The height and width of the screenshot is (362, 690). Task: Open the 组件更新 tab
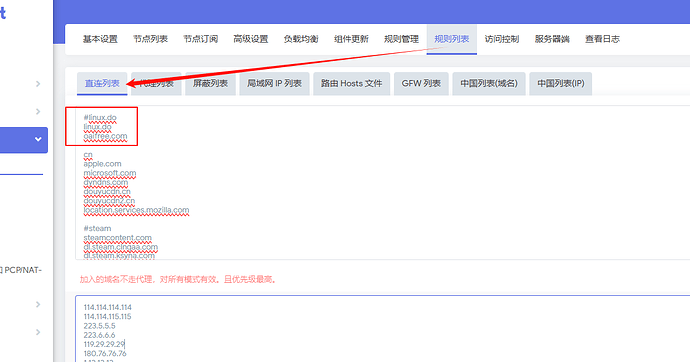[x=351, y=39]
